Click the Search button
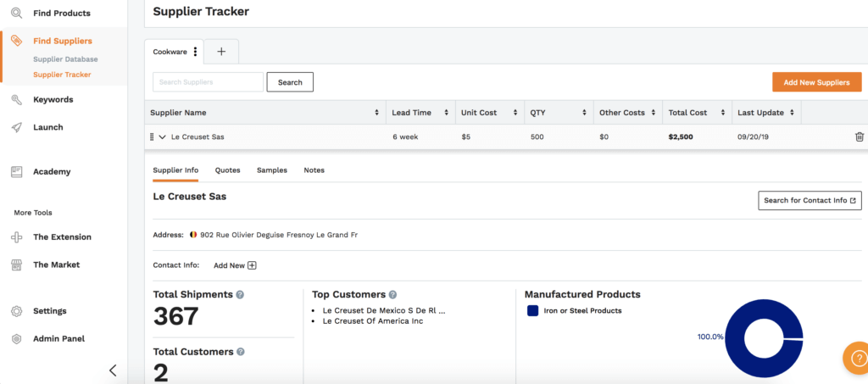Screen dimensions: 868x384 pyautogui.click(x=290, y=82)
